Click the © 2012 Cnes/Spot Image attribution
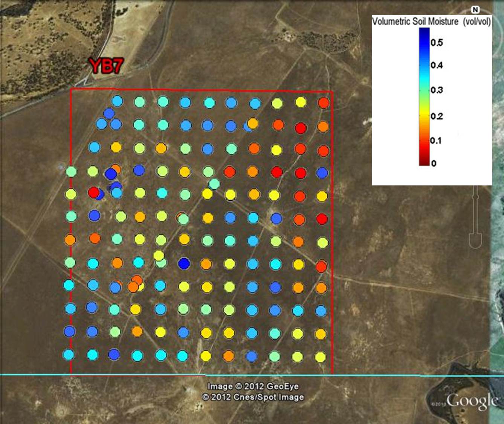Image resolution: width=504 pixels, height=424 pixels. pyautogui.click(x=253, y=397)
